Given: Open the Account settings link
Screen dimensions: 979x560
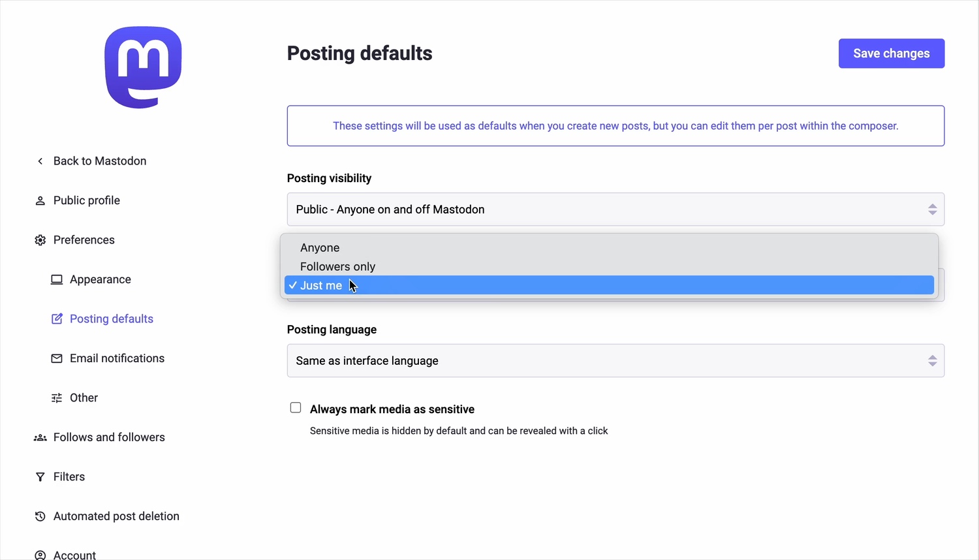Looking at the screenshot, I should tap(74, 554).
